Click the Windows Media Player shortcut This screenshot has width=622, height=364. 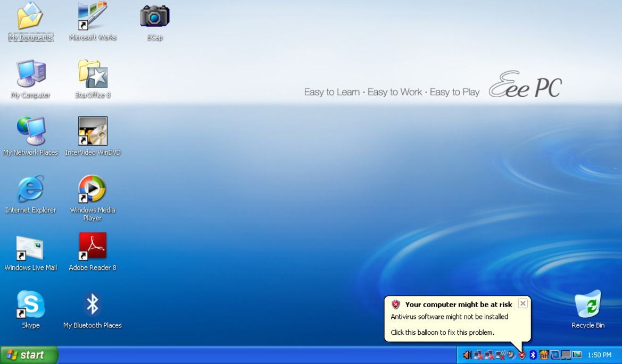(x=93, y=198)
